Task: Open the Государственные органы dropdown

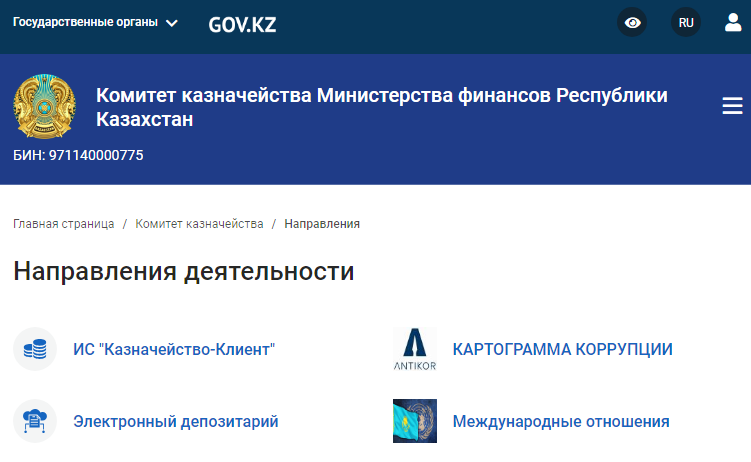Action: [x=85, y=22]
